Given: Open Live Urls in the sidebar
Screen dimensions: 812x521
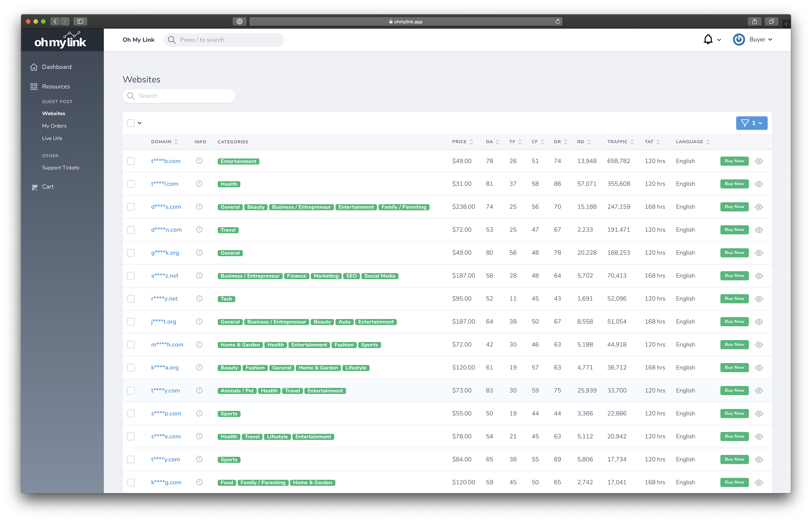Looking at the screenshot, I should tap(52, 138).
